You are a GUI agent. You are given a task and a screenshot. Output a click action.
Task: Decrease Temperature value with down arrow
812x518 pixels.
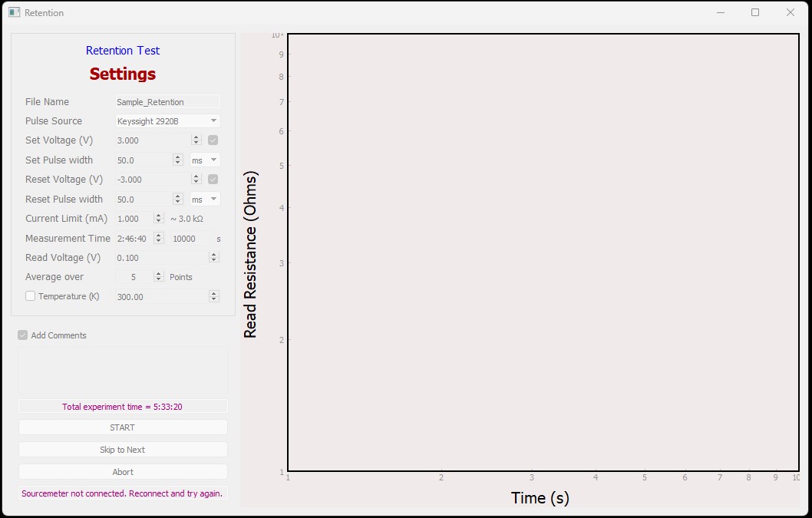pos(214,299)
